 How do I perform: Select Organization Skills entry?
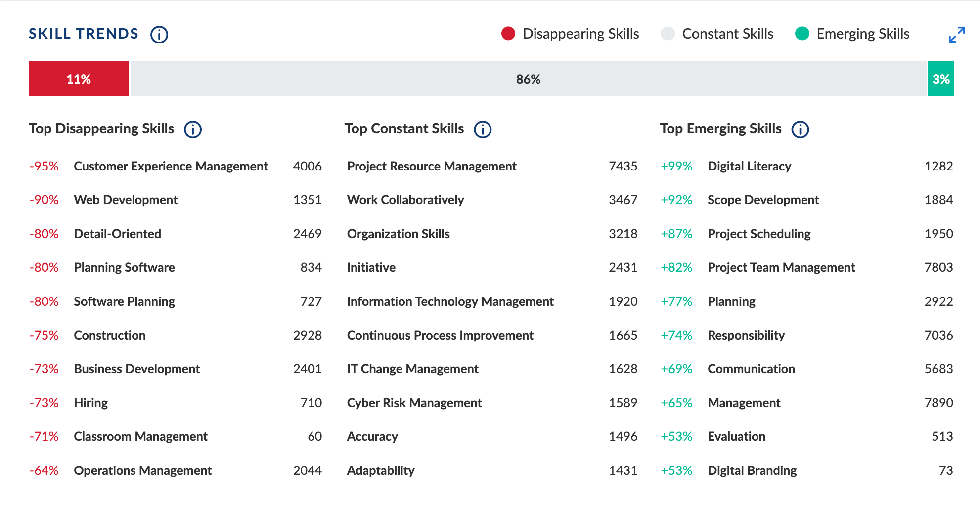tap(398, 234)
